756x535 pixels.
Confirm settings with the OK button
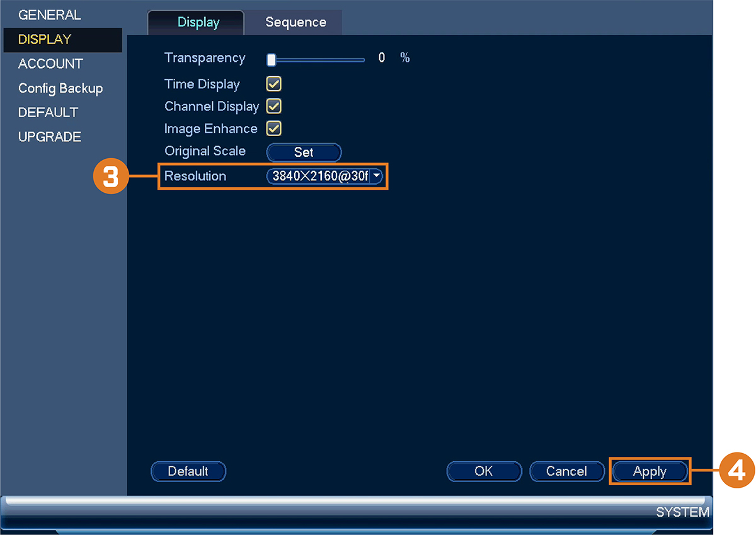pyautogui.click(x=484, y=471)
